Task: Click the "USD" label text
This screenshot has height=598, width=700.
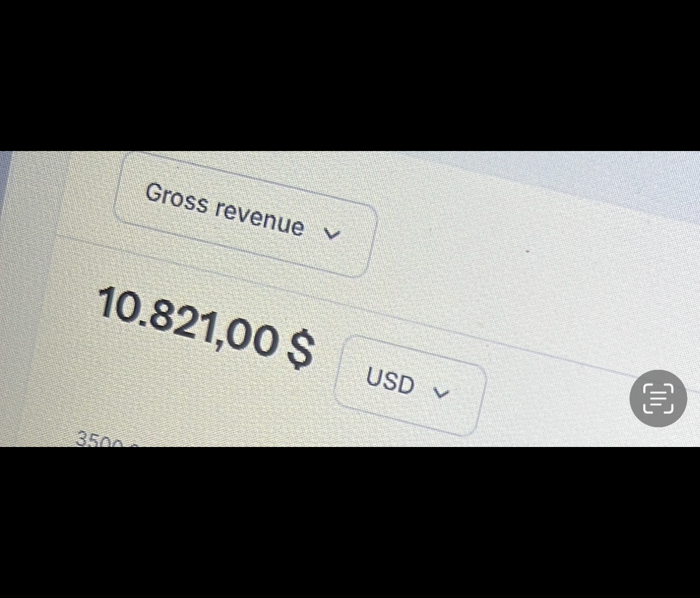Action: pos(390,380)
